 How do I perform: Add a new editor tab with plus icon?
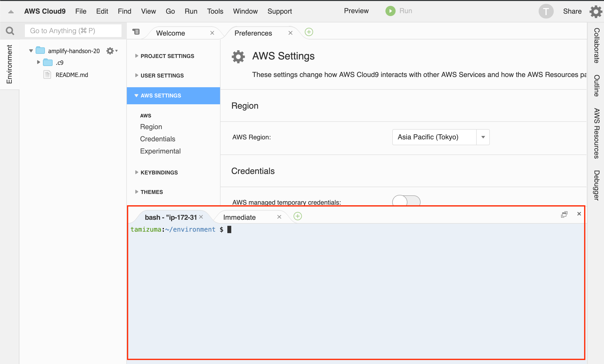309,32
